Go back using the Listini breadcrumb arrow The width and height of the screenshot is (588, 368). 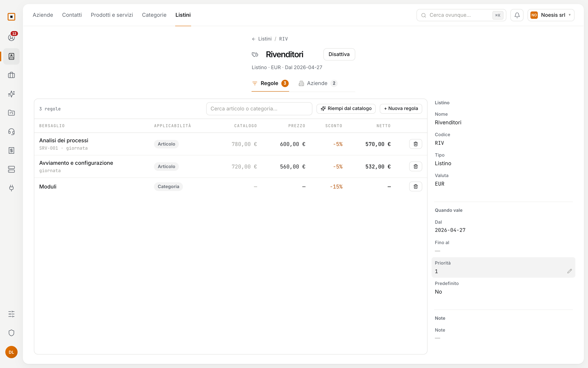[254, 39]
